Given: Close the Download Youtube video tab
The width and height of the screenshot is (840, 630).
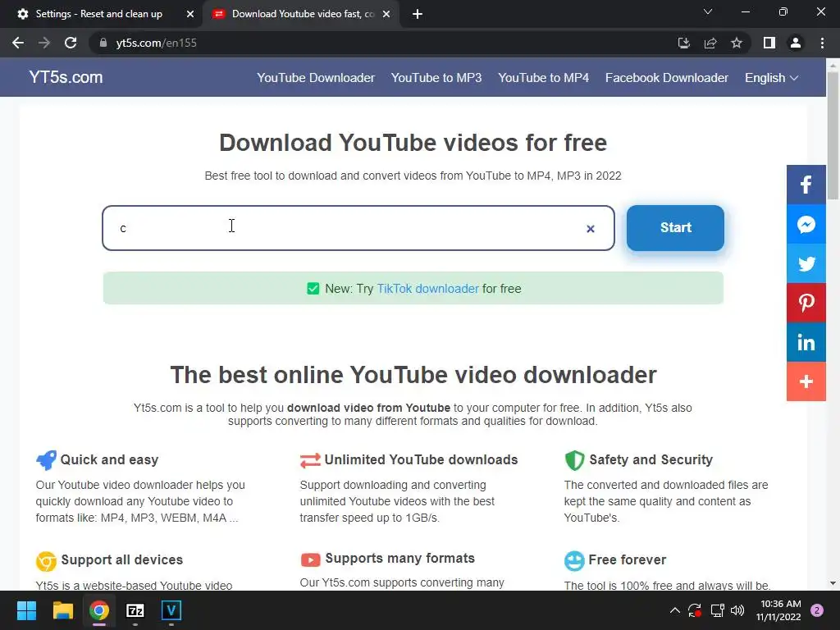Looking at the screenshot, I should point(386,14).
